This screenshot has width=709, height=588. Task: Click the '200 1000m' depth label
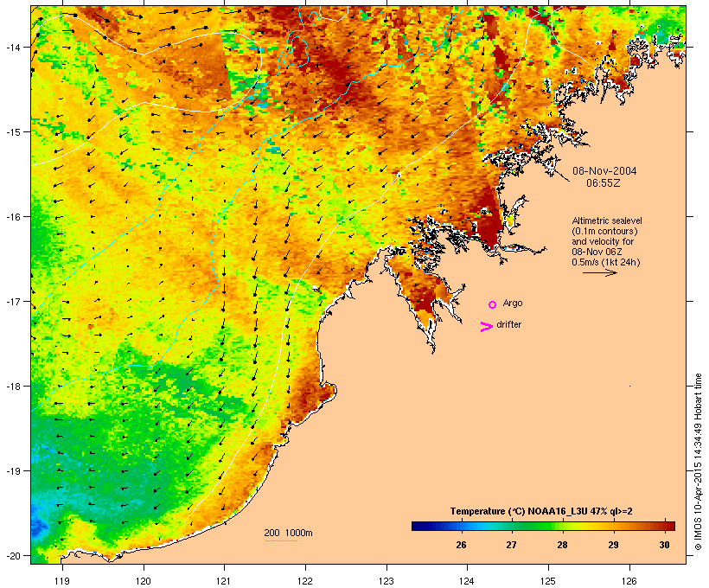(288, 533)
